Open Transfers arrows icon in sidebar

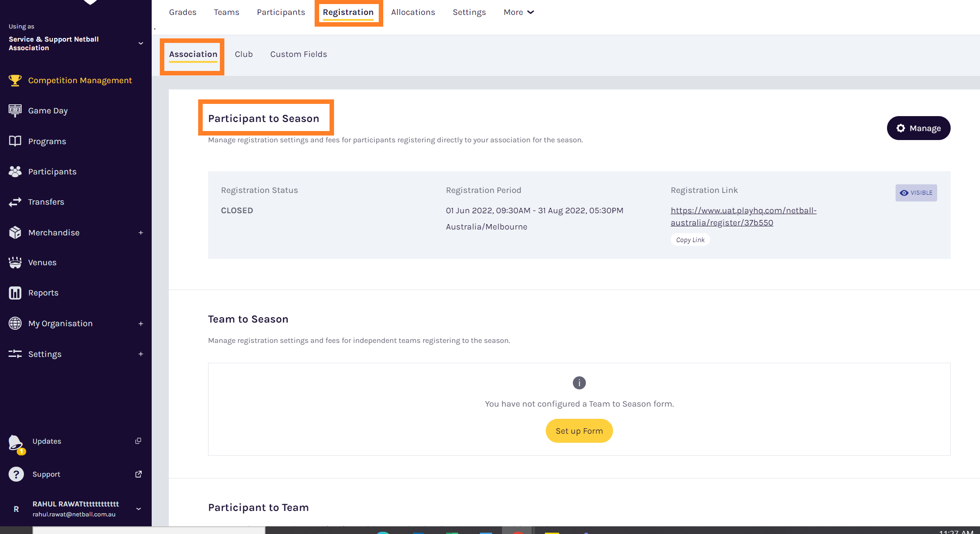point(15,202)
